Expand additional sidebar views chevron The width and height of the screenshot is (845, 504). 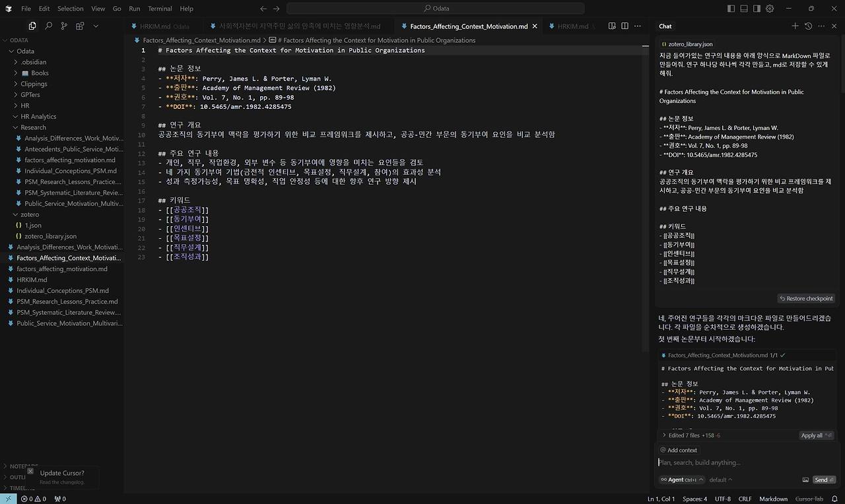(x=96, y=26)
